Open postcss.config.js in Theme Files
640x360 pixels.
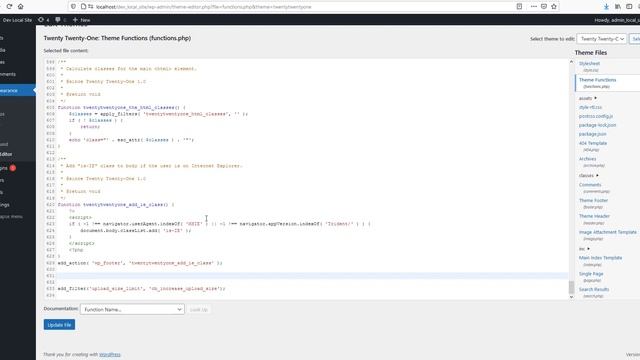(596, 116)
